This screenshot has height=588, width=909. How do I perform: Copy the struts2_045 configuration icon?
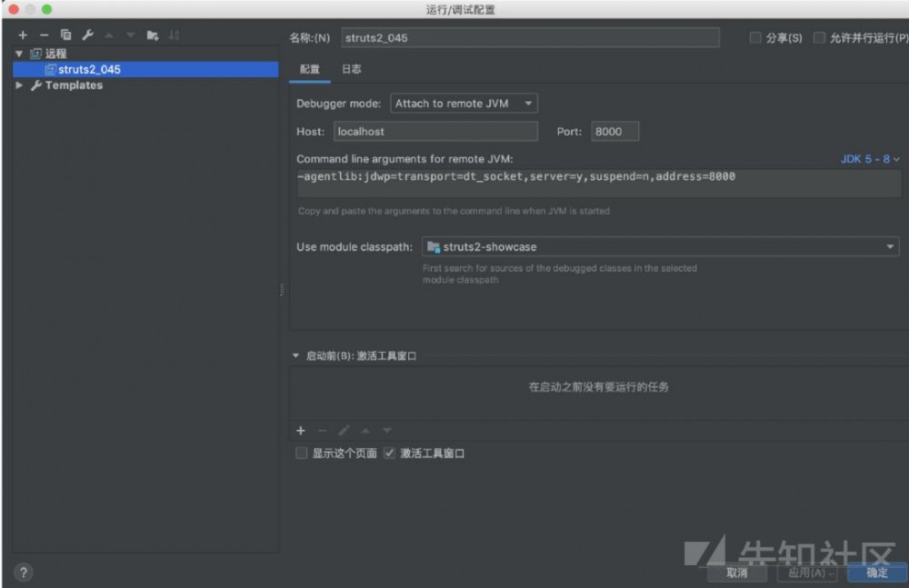click(x=65, y=35)
